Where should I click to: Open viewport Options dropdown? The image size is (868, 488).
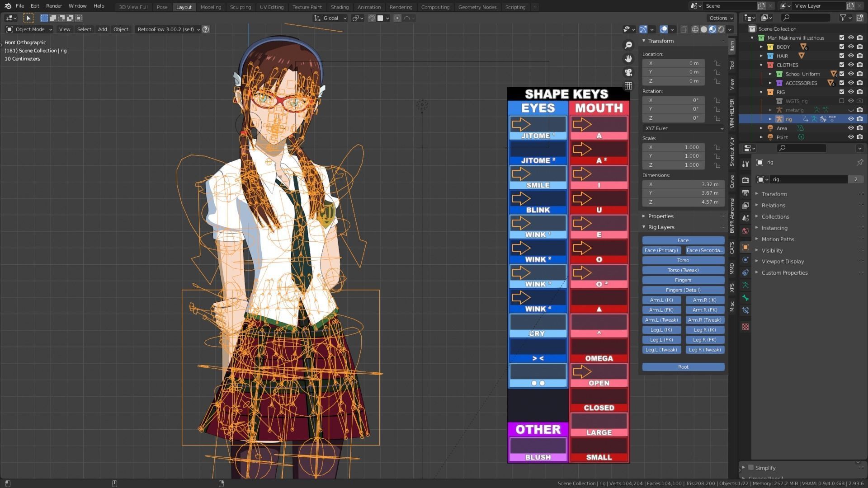point(721,18)
